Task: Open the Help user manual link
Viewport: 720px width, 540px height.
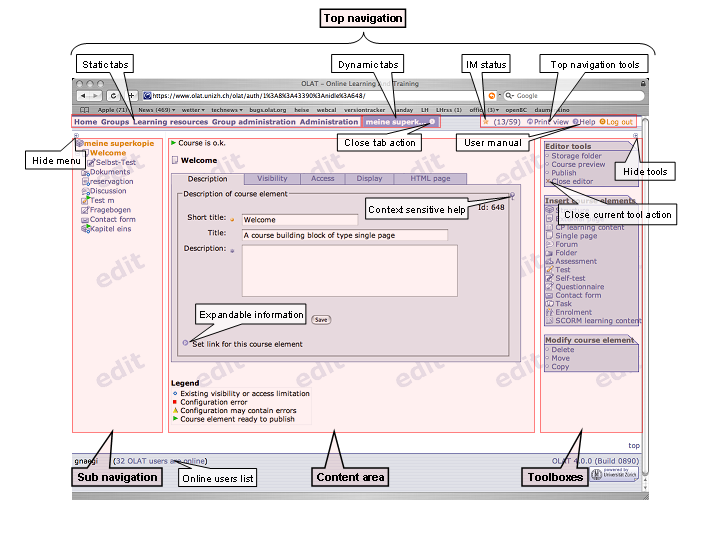Action: [584, 122]
